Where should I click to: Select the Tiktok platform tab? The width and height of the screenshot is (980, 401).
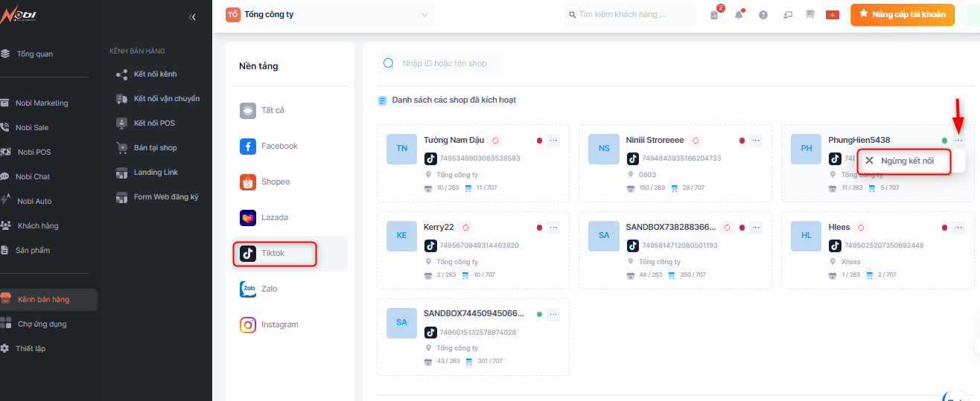(274, 254)
